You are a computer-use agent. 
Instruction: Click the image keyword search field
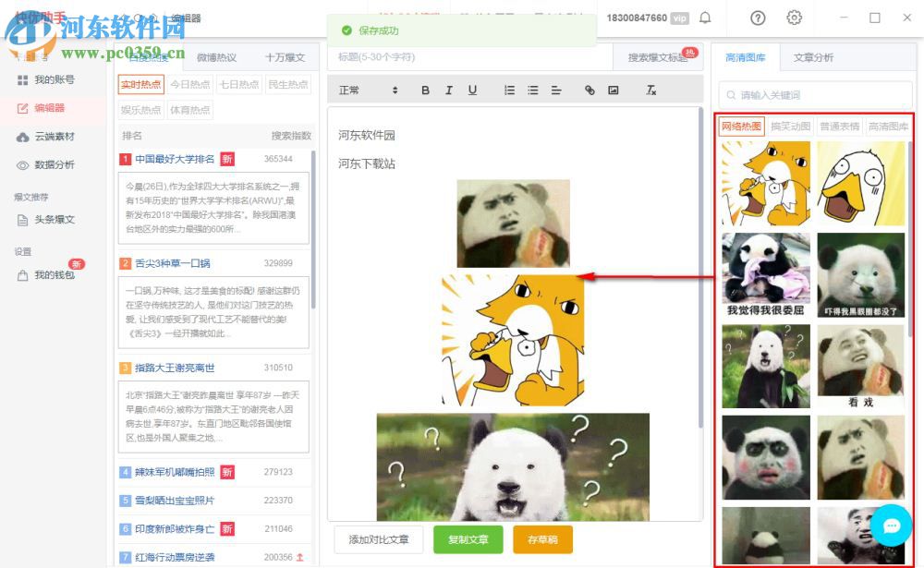pos(816,95)
